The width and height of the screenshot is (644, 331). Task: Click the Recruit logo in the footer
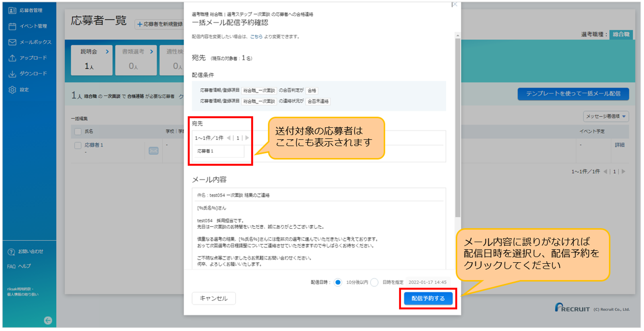[x=572, y=307]
